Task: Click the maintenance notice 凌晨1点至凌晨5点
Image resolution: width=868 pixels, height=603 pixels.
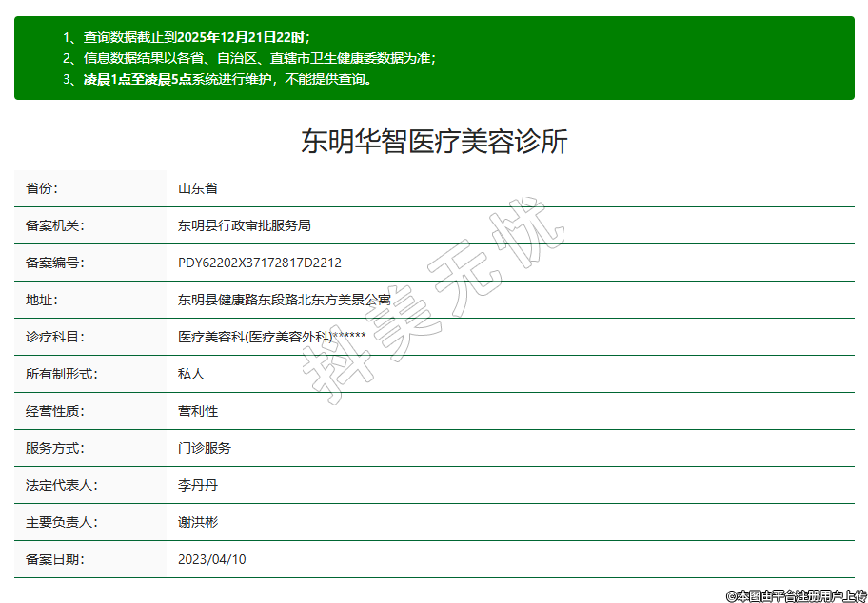Action: point(227,79)
